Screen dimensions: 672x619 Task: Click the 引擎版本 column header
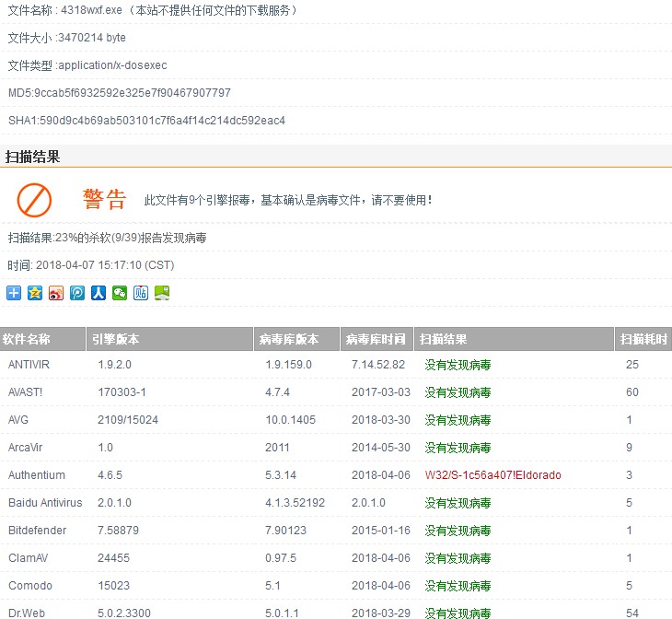pyautogui.click(x=169, y=339)
